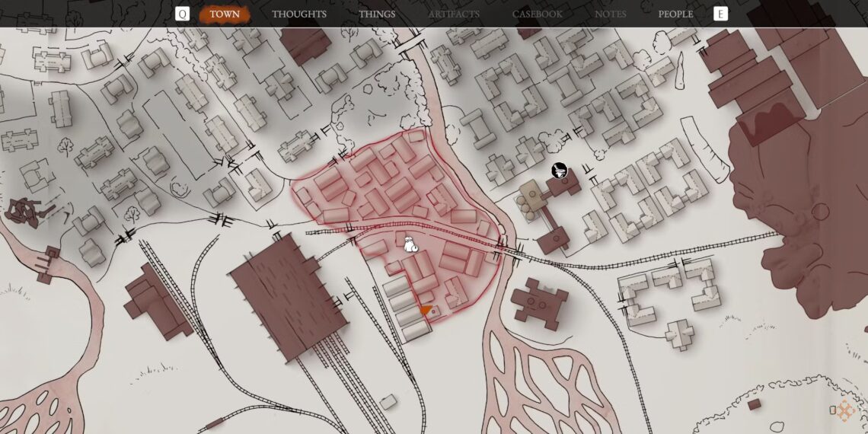The width and height of the screenshot is (868, 434).
Task: Click the red highlighted district area
Action: click(x=381, y=190)
